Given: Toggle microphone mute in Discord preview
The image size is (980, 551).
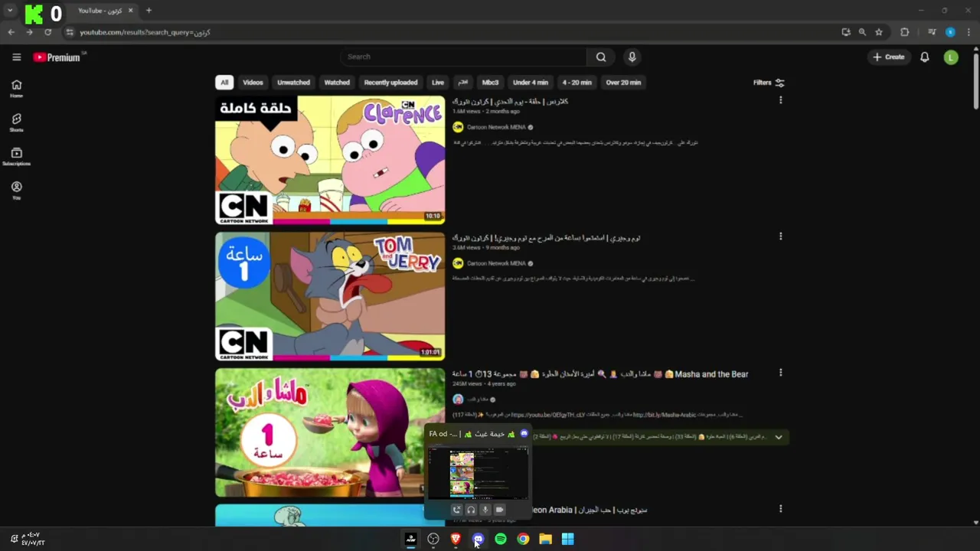Looking at the screenshot, I should pyautogui.click(x=485, y=510).
